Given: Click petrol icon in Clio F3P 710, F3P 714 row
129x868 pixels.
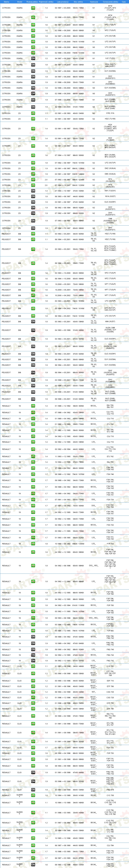Looking at the screenshot, I should (33, 759).
